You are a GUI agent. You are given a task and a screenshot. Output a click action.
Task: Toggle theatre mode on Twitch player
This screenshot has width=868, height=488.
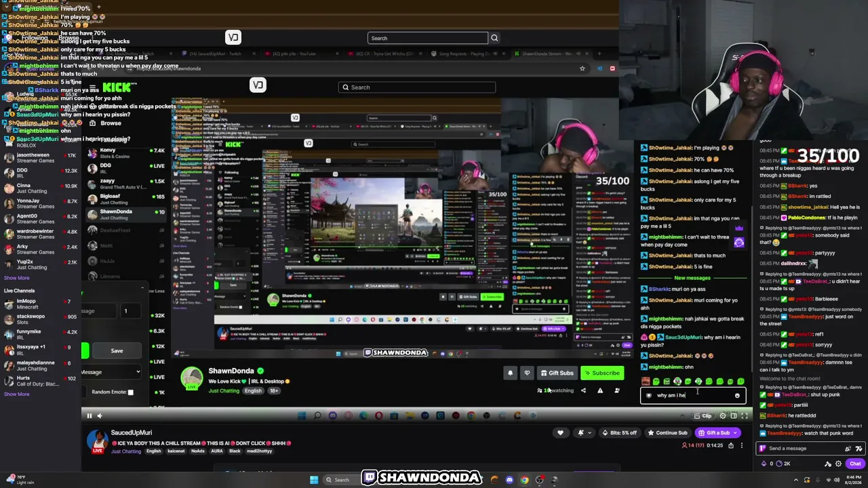click(734, 415)
